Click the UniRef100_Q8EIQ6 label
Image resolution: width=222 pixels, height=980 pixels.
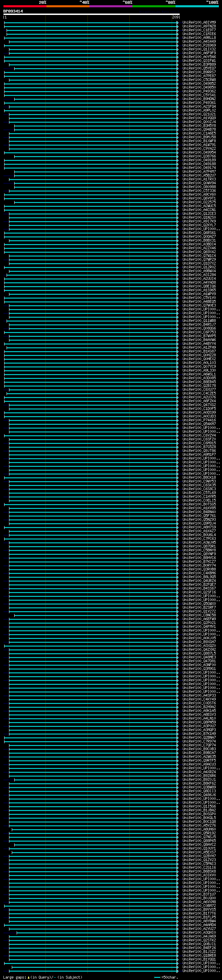(199, 286)
